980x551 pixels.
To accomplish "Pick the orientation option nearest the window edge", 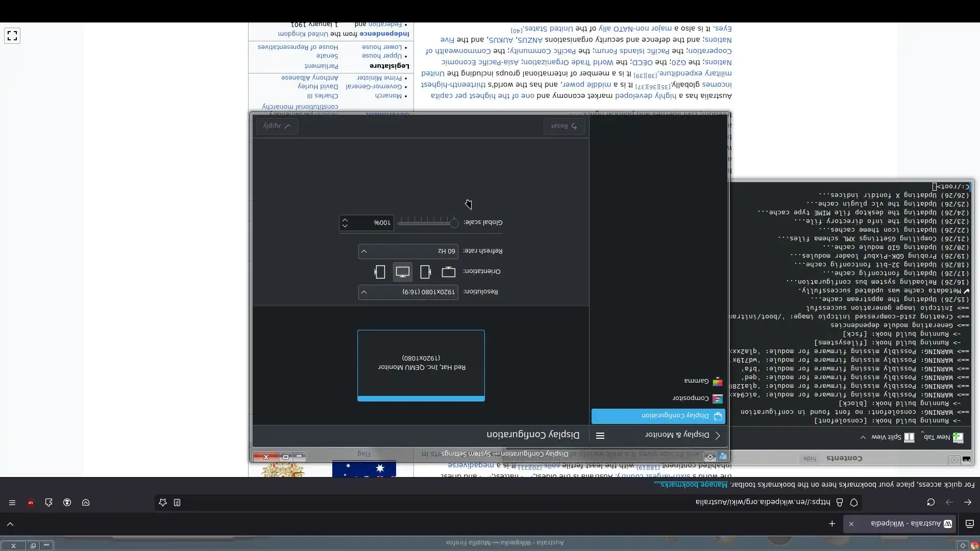I will (379, 272).
